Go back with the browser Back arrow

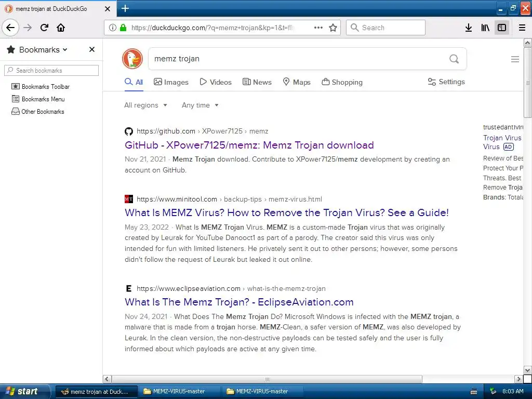pos(10,28)
